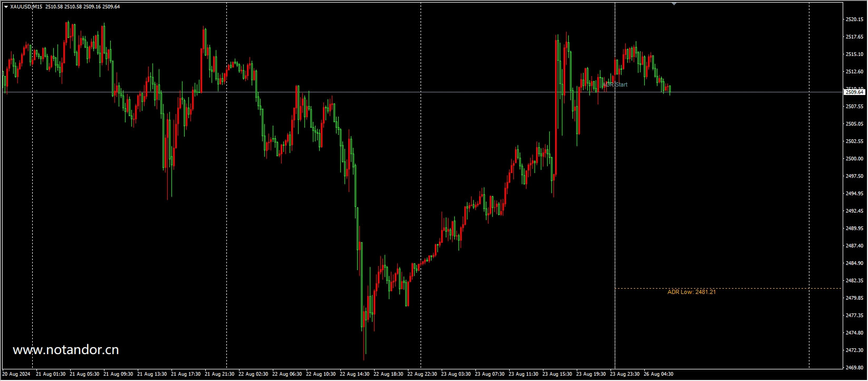Click the 21 Aug 17:30 time label
The height and width of the screenshot is (381, 868).
coord(186,374)
